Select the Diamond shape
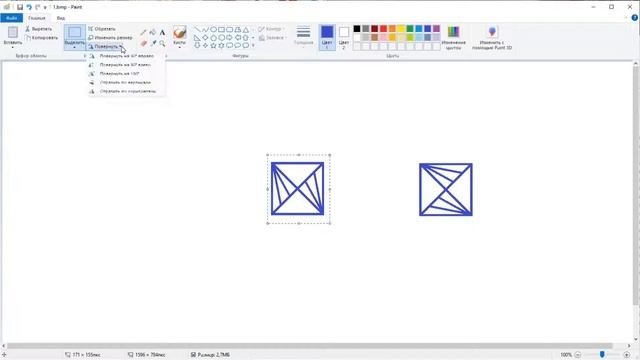 205,38
